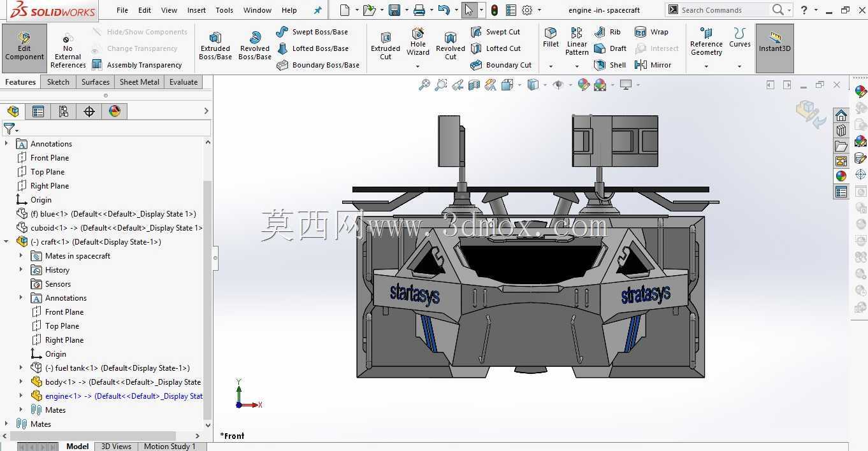This screenshot has width=868, height=451.
Task: Choose Revolved Boss/Base tool
Action: click(x=255, y=47)
